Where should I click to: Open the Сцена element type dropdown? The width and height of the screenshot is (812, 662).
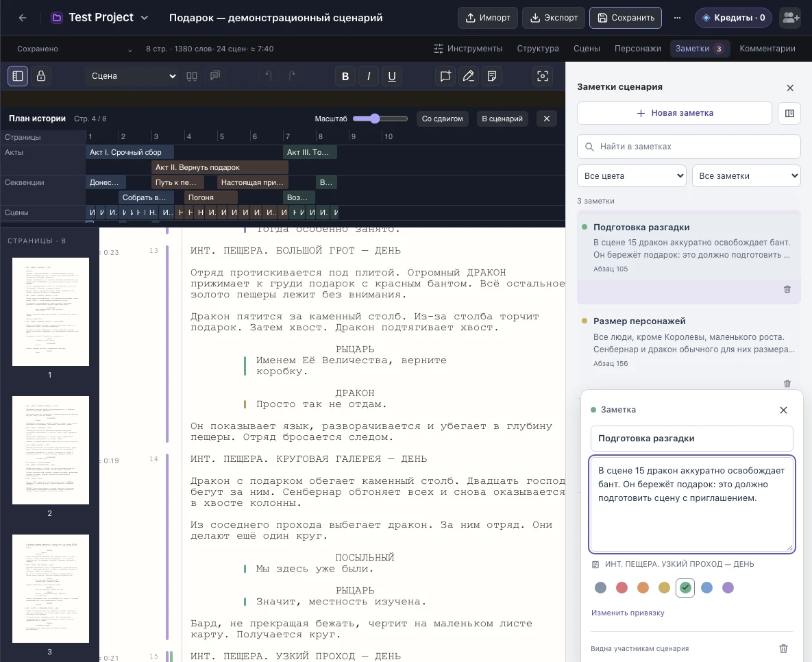132,76
